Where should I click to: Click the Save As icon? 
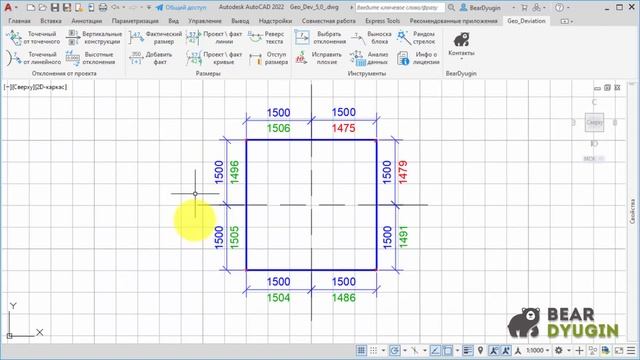(x=67, y=7)
